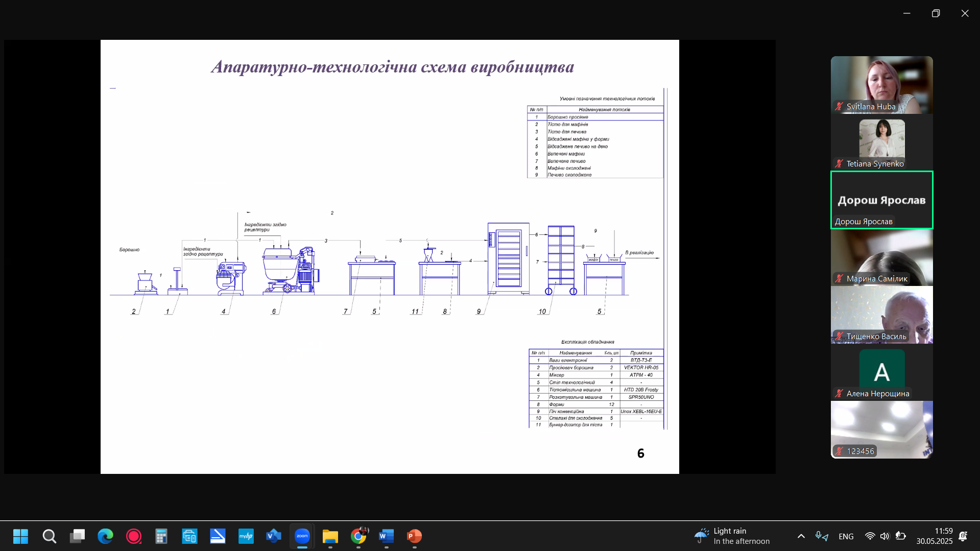Open the do-not-disturb notifications bell
Image resolution: width=980 pixels, height=551 pixels.
[x=963, y=536]
